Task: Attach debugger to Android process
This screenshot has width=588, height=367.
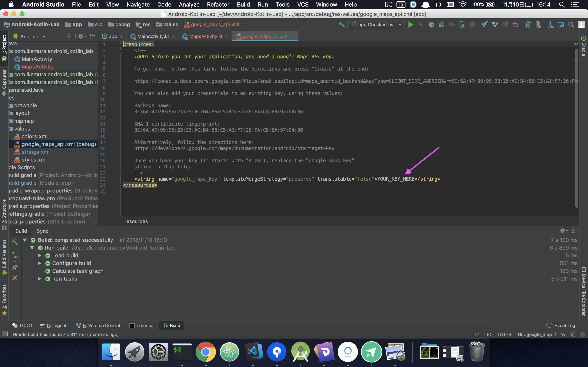Action: [462, 24]
